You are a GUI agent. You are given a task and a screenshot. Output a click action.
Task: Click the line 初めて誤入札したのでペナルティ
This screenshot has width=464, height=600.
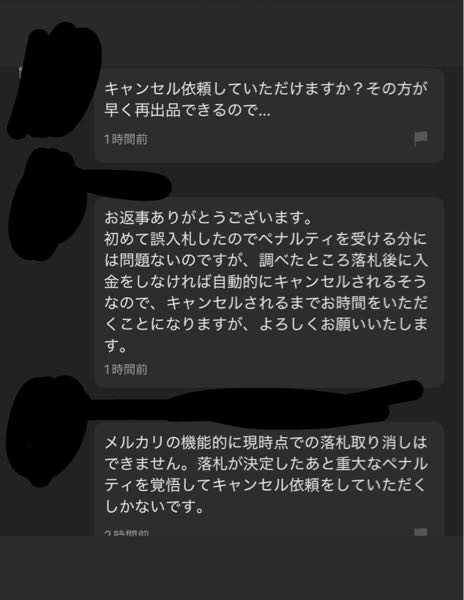click(x=266, y=239)
